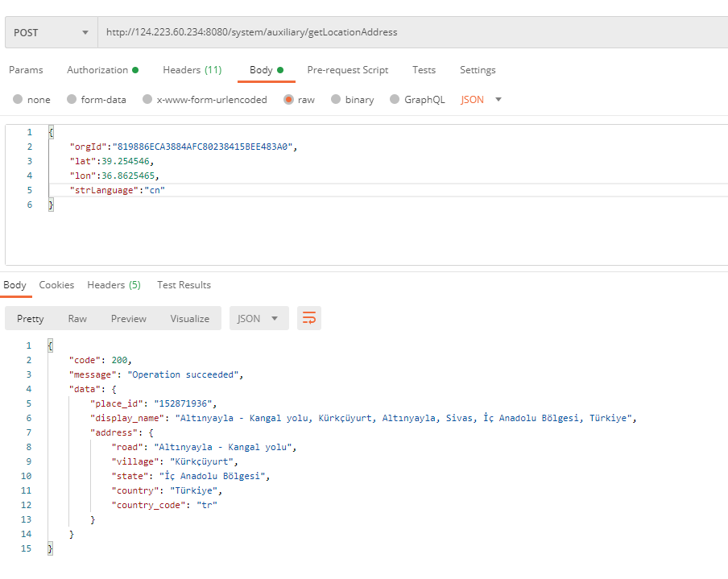Switch response view to Raw
The height and width of the screenshot is (579, 728).
77,318
